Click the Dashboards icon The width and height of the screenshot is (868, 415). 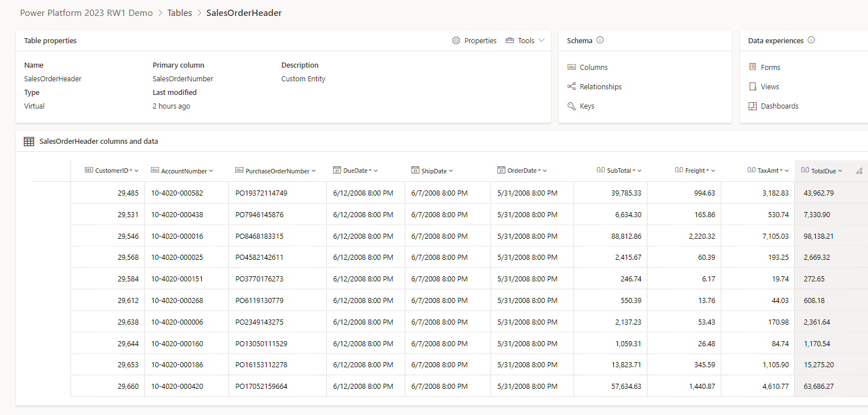tap(753, 106)
